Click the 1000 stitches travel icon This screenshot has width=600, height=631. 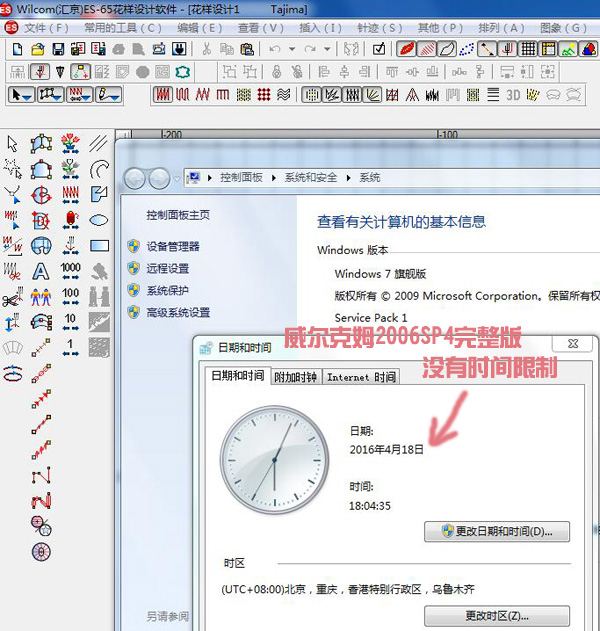[x=70, y=271]
